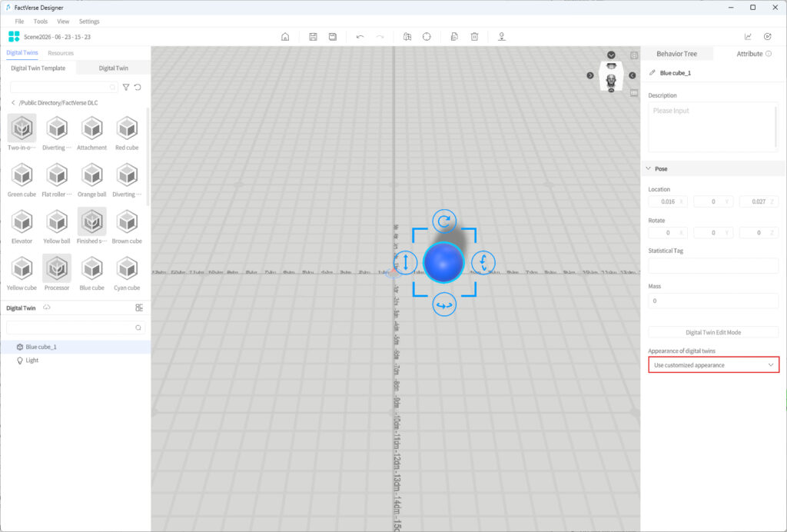Click the FactVerse logo beside the scene name
Viewport: 787px width, 532px height.
(x=14, y=37)
